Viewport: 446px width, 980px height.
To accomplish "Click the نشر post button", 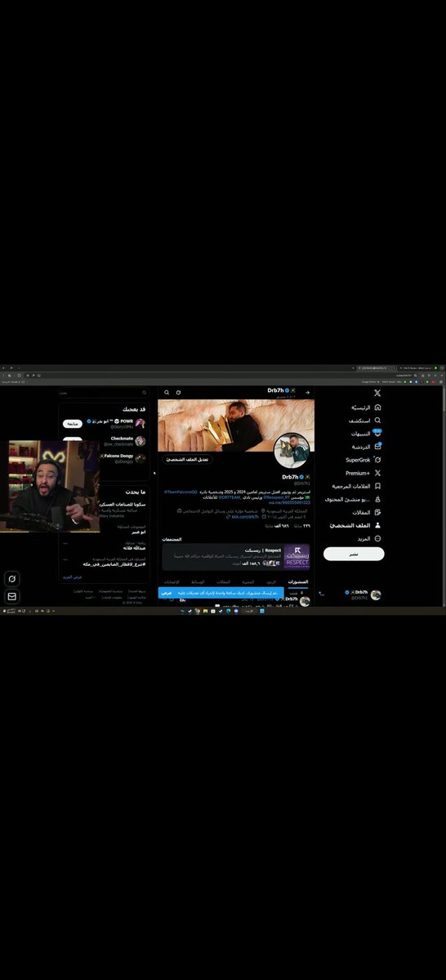I will [x=354, y=554].
